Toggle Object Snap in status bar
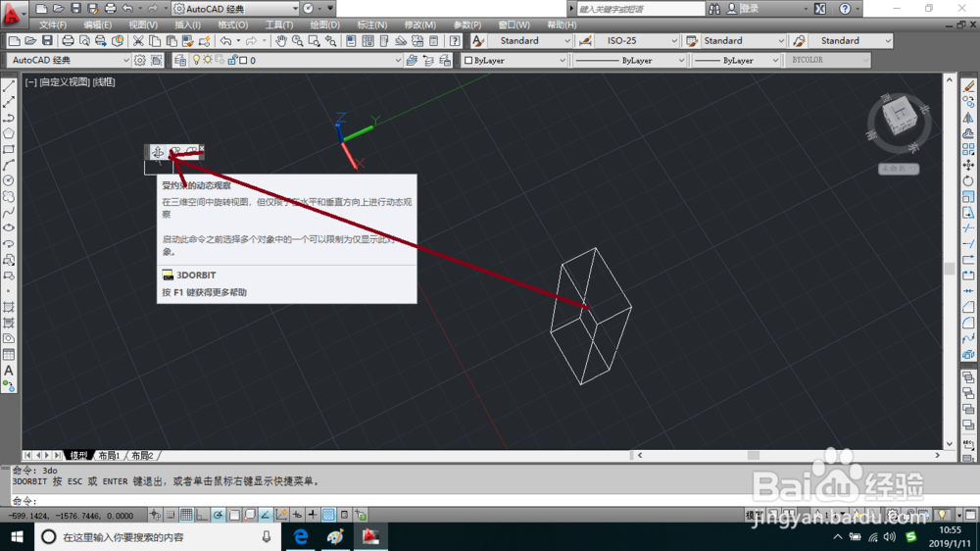This screenshot has width=980, height=551. coord(234,515)
